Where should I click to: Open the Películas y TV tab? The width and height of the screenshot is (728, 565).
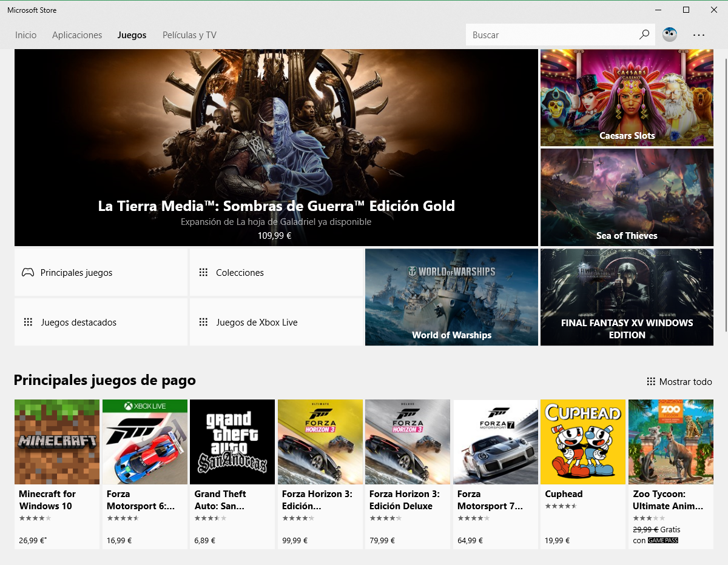tap(189, 35)
